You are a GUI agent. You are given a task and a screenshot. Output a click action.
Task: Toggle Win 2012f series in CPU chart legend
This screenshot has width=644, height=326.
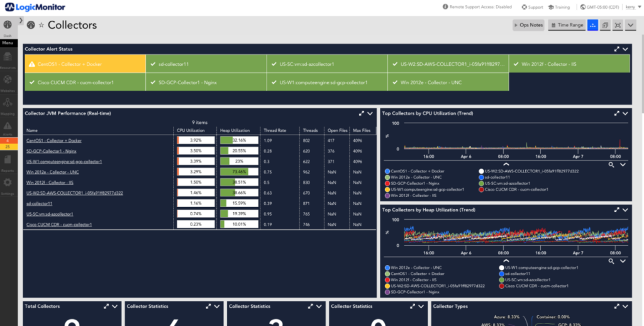tap(411, 196)
